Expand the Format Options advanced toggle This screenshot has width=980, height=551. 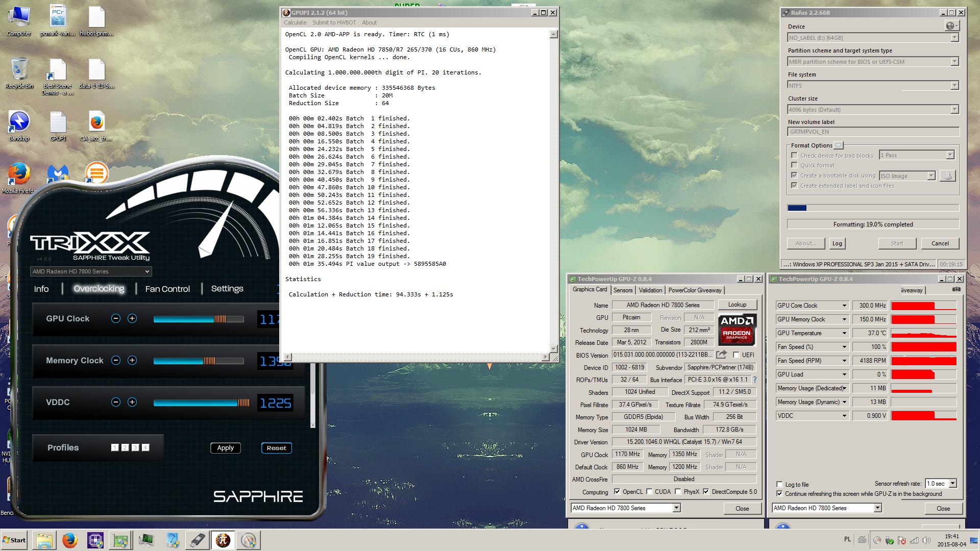tap(838, 145)
